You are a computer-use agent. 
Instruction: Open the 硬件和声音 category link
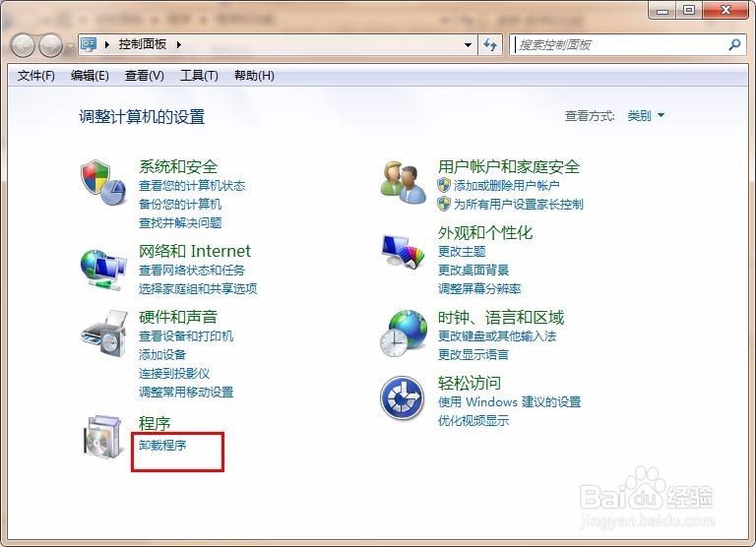pyautogui.click(x=178, y=317)
